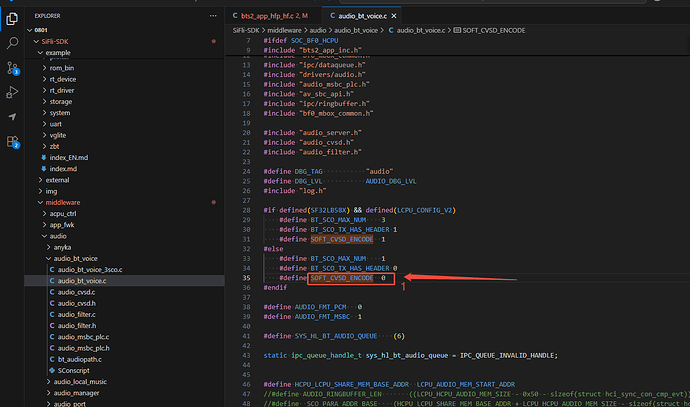Open audio_cvsd.h in the file tree
The height and width of the screenshot is (407, 690).
coord(77,303)
